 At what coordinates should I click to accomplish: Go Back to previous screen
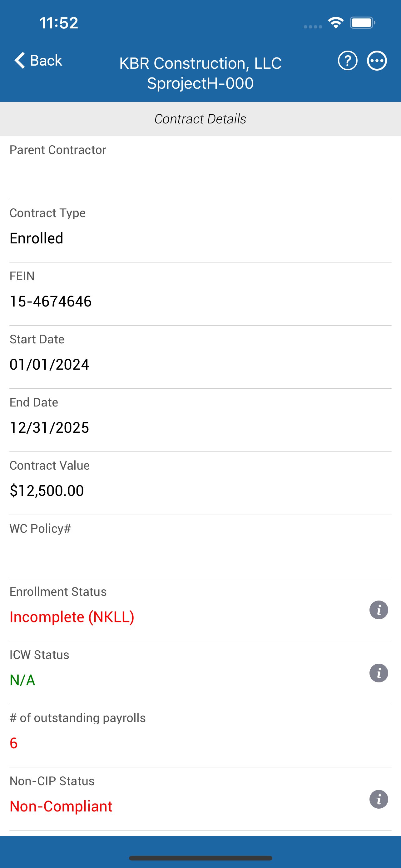tap(38, 60)
